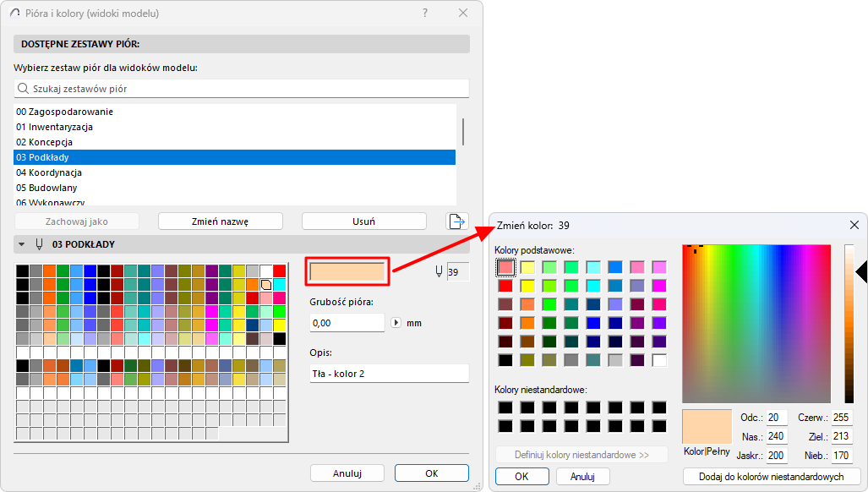Click the export pen set icon
The image size is (868, 492).
pos(456,221)
